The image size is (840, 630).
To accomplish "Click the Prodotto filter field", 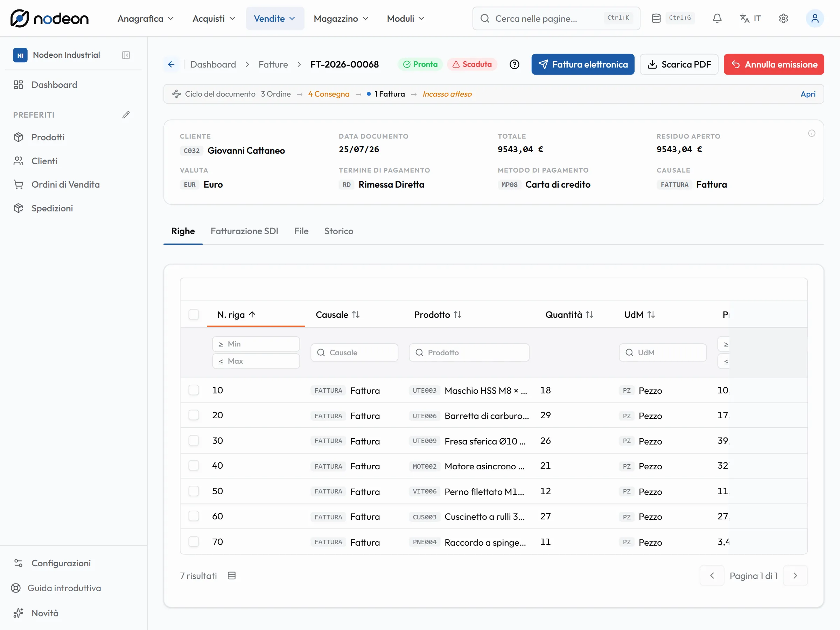I will (469, 352).
